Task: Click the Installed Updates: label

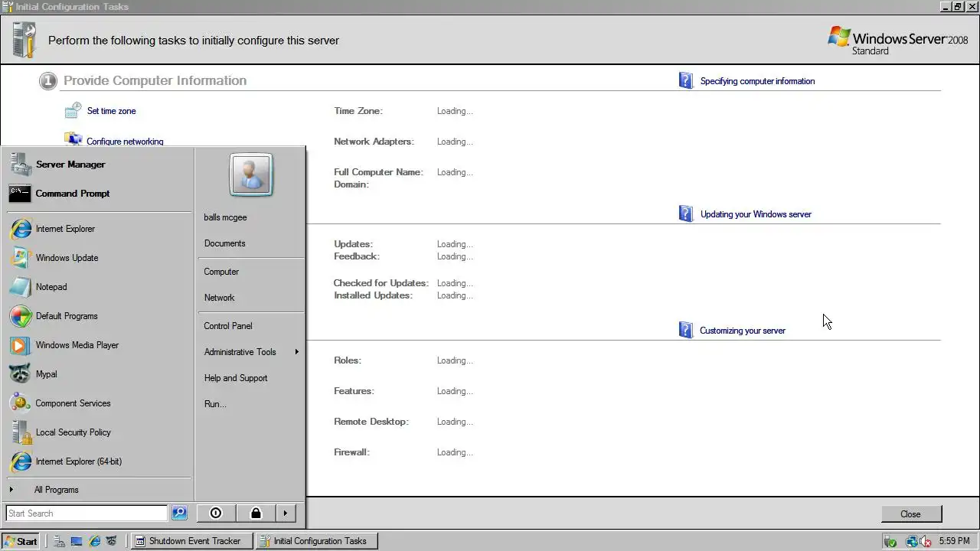Action: coord(373,295)
